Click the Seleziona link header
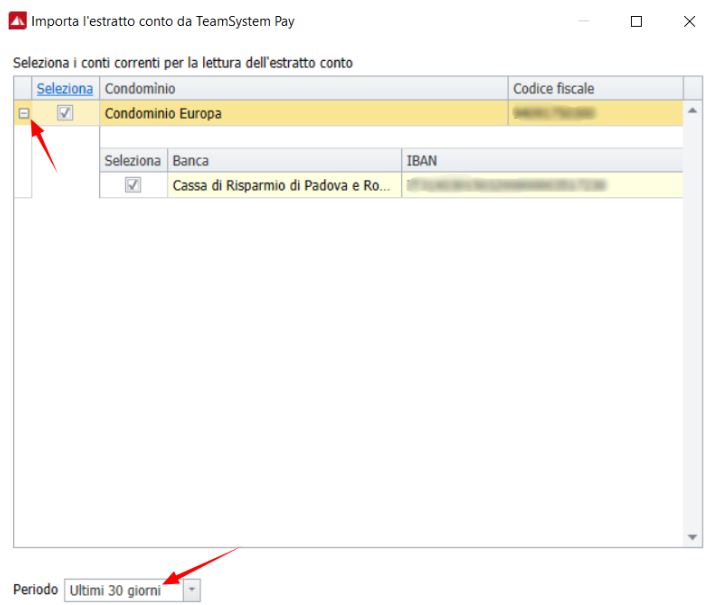 (x=65, y=88)
